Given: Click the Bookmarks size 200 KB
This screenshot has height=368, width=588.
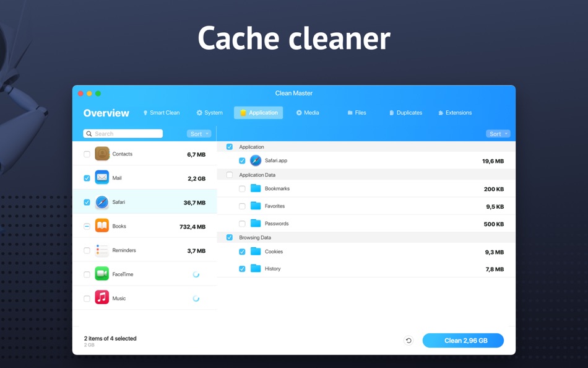Looking at the screenshot, I should coord(493,189).
